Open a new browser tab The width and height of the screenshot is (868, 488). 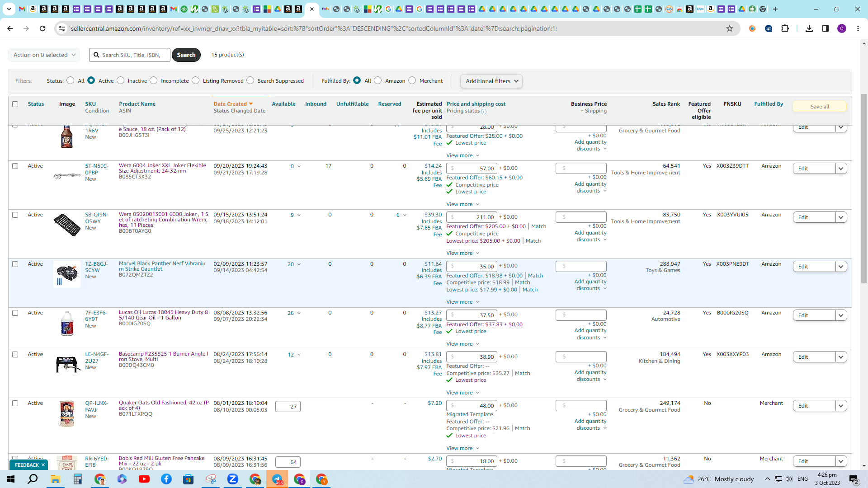click(775, 9)
